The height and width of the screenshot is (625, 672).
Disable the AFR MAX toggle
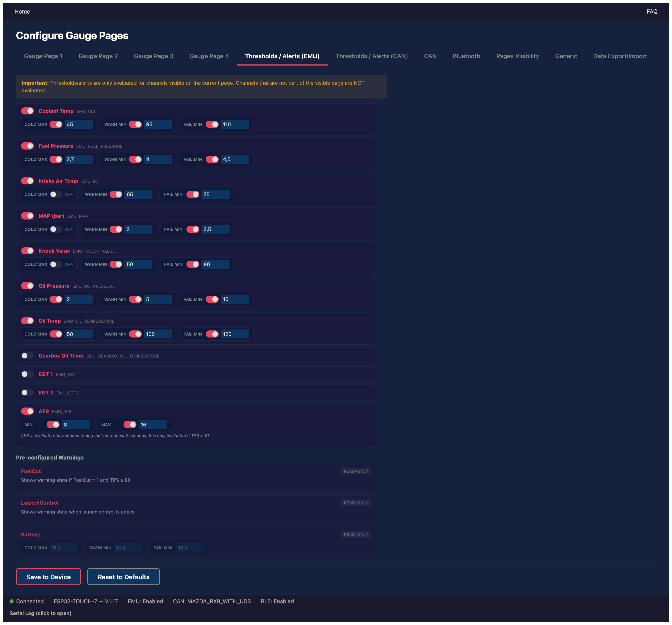coord(130,425)
